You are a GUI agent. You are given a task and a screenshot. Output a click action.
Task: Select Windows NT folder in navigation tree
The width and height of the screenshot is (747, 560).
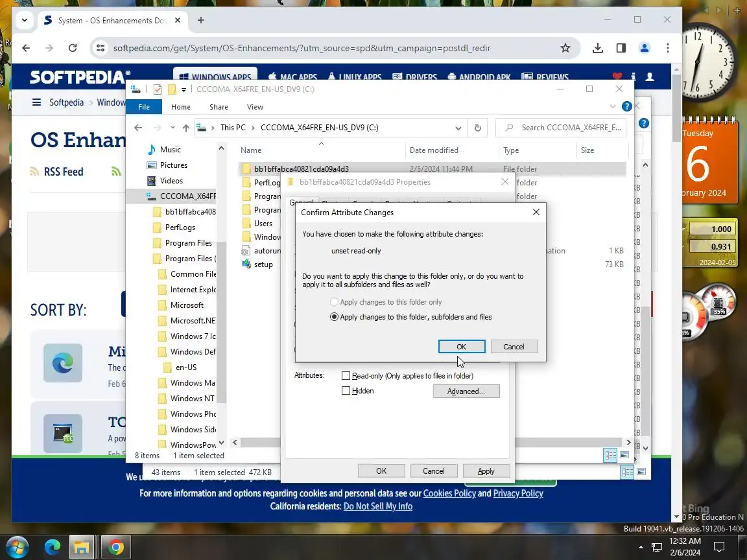coord(192,399)
